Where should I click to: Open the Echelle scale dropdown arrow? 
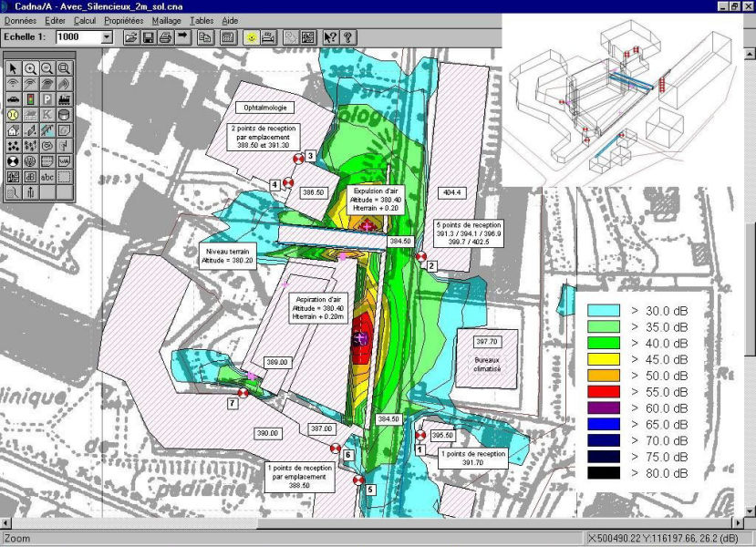click(107, 37)
